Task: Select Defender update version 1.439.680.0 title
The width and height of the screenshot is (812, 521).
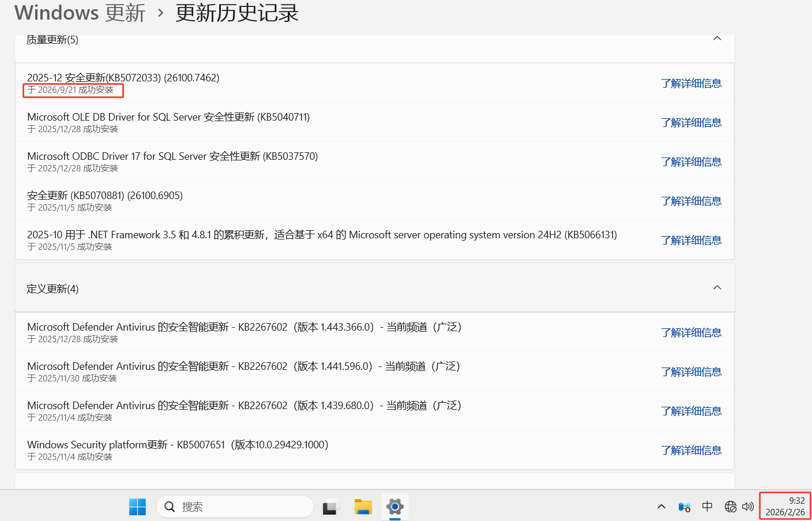Action: coord(245,406)
